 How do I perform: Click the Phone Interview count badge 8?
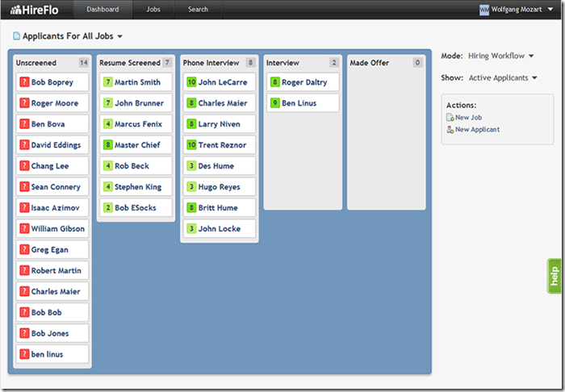click(x=250, y=63)
